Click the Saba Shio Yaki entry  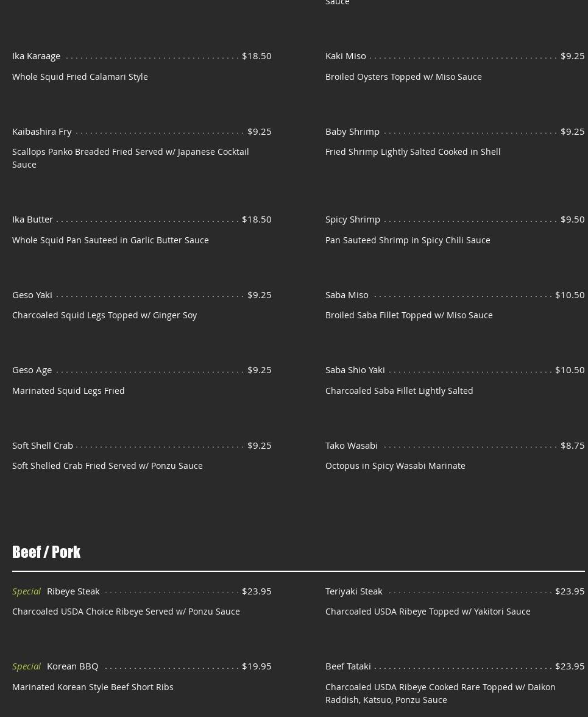tap(355, 370)
